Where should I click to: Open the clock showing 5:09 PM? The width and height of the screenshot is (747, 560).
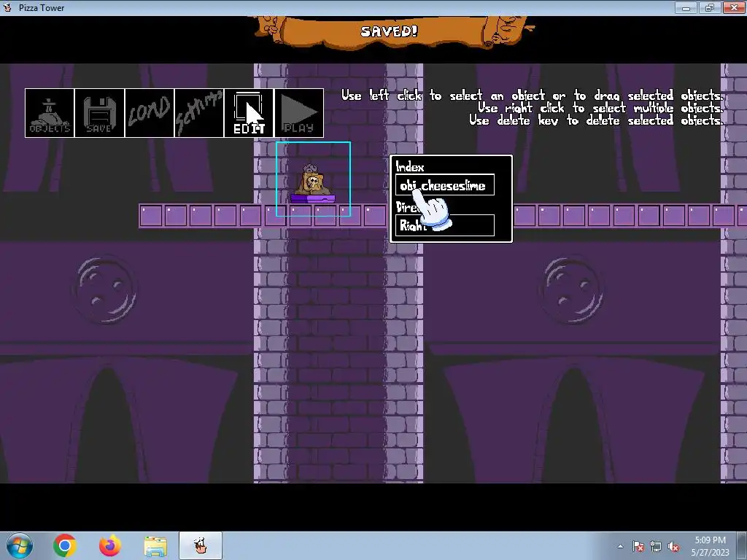click(711, 546)
